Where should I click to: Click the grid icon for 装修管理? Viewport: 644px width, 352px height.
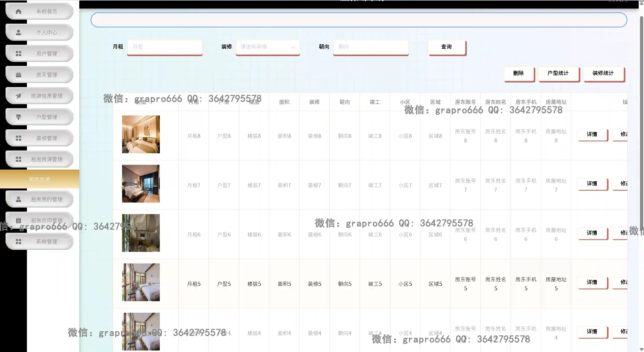19,138
